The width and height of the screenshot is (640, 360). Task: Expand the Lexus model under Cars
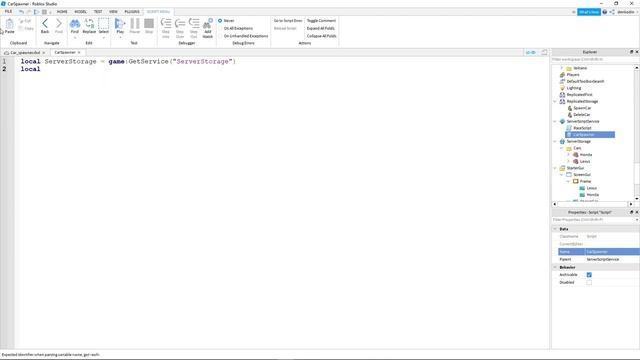568,161
